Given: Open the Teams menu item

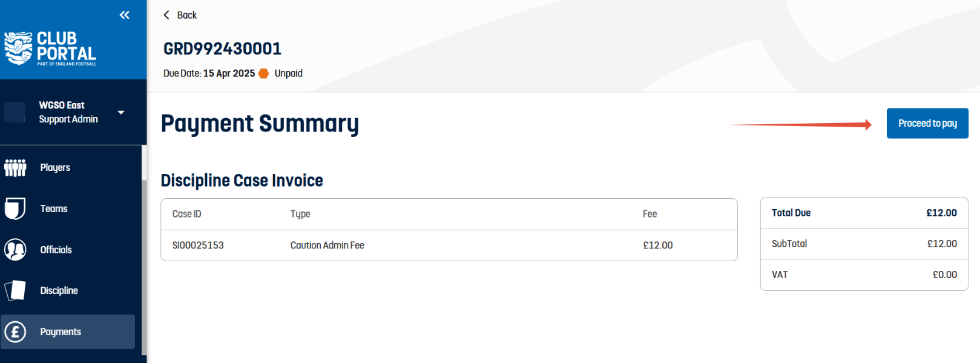Looking at the screenshot, I should tap(54, 208).
